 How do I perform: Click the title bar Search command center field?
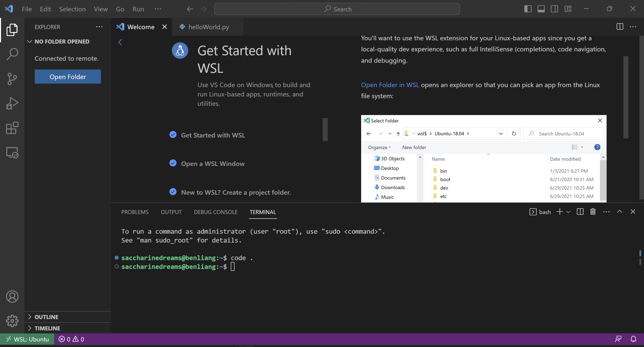(337, 9)
